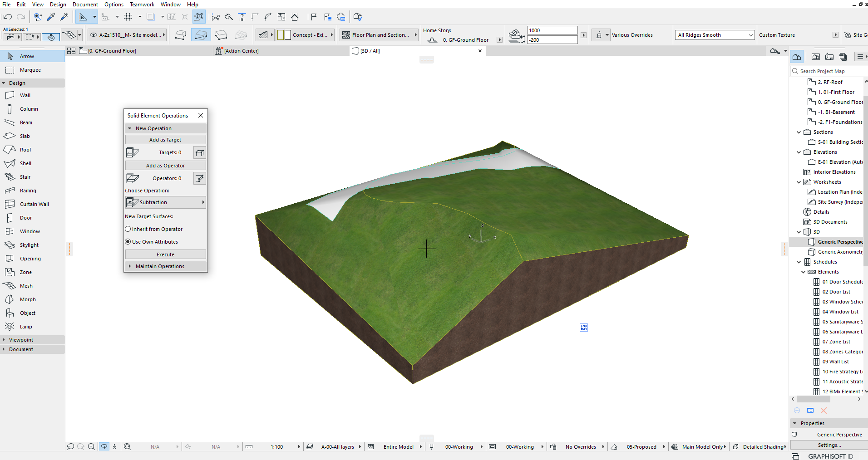Click the Undo arrow icon
The image size is (868, 460).
pos(7,17)
